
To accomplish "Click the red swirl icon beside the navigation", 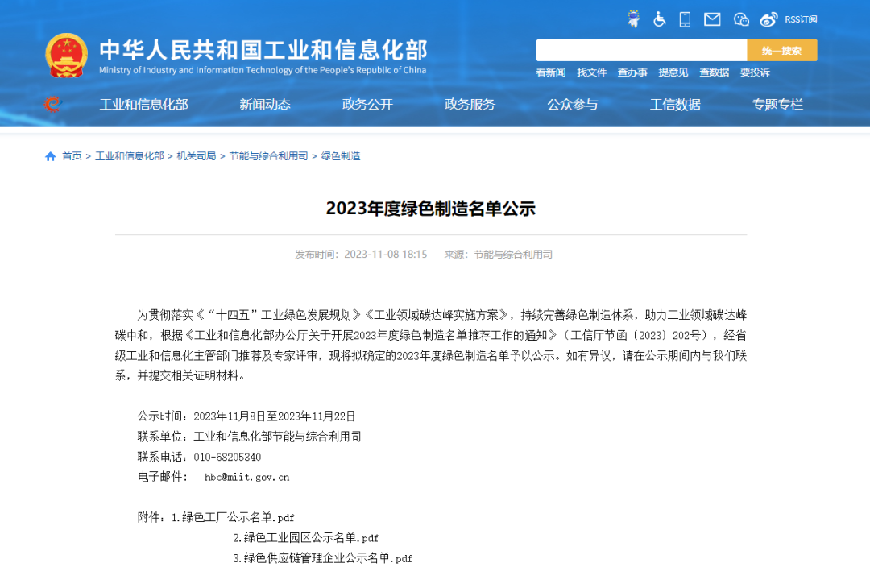I will (x=52, y=104).
